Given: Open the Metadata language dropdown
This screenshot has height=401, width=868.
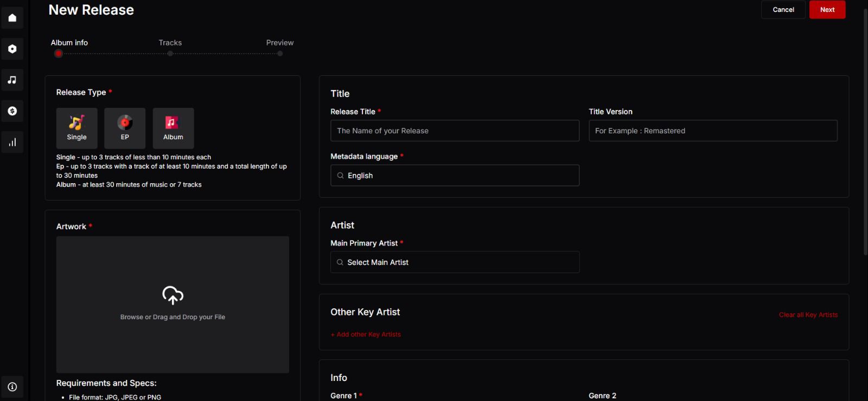Looking at the screenshot, I should point(455,176).
